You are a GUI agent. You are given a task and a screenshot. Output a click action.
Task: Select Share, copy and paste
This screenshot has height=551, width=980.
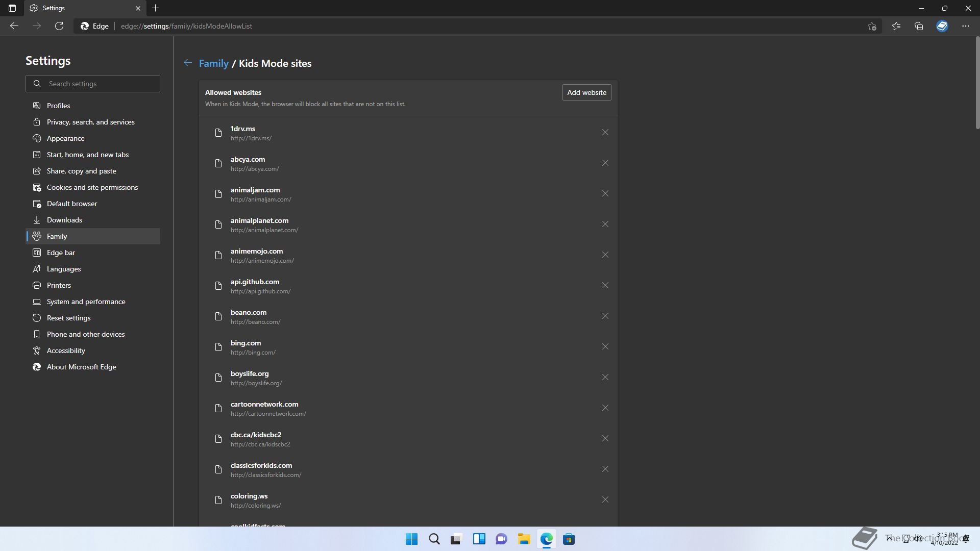tap(93, 171)
